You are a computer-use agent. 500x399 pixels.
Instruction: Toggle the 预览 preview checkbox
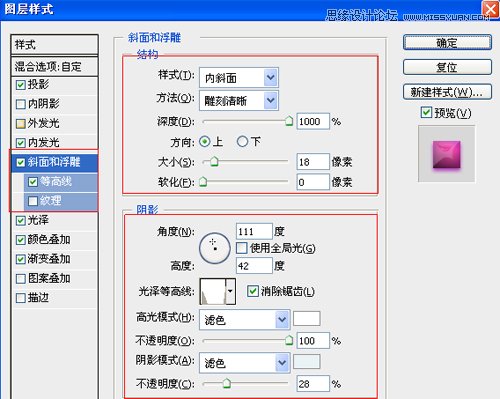pyautogui.click(x=426, y=112)
